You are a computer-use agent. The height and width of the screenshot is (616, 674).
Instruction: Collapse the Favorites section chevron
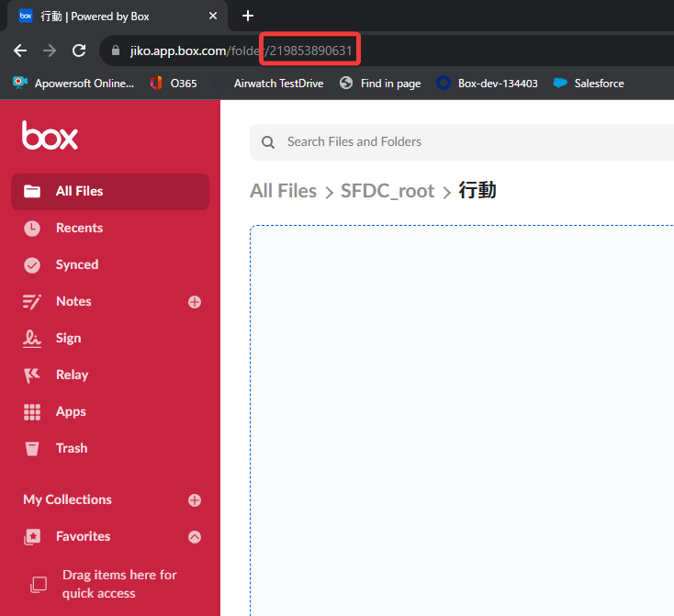coord(195,537)
